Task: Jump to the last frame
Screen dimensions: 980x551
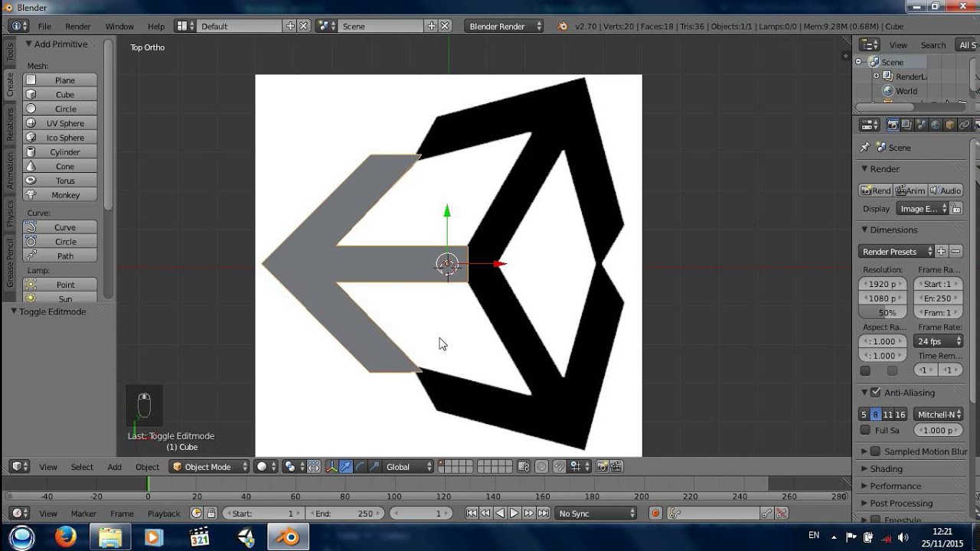Action: coord(543,514)
